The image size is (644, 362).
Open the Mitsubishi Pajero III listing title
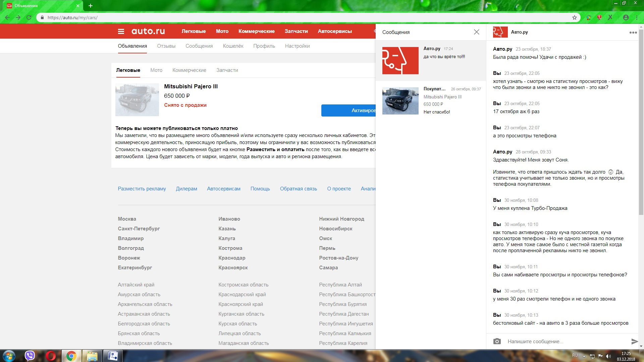pyautogui.click(x=191, y=86)
